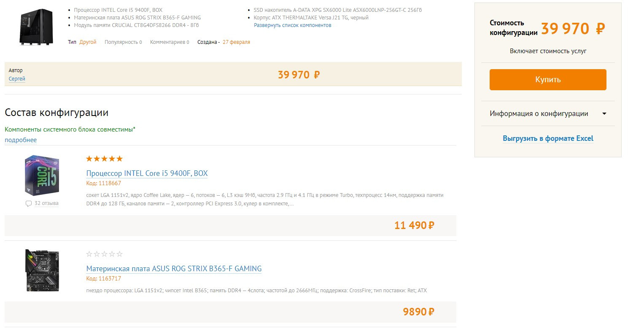
Task: Click the black Thermaltake PC case thumbnail
Action: (36, 27)
